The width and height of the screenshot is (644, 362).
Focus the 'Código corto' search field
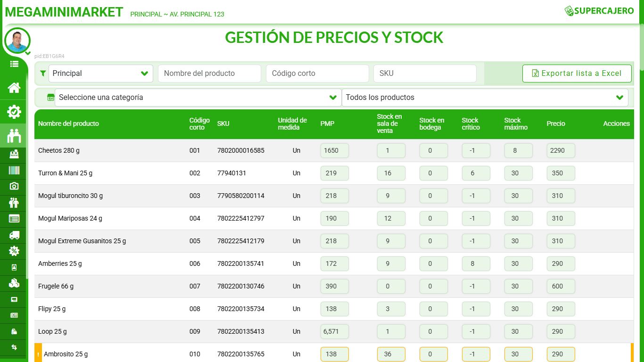317,74
